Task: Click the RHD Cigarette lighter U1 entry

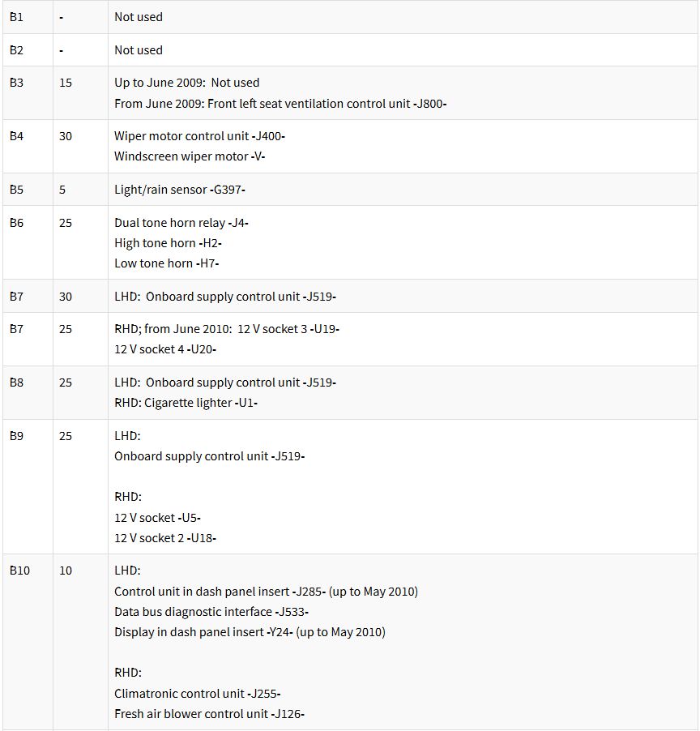Action: click(x=186, y=402)
